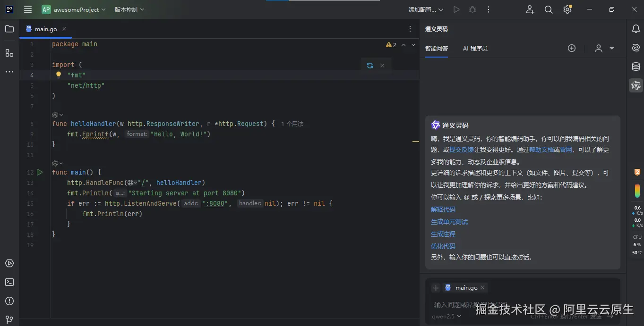Add context with plus icon in chat input

[436, 287]
